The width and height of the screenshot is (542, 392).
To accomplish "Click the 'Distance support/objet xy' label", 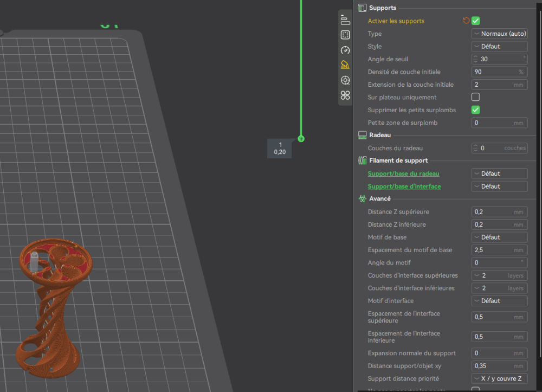I will pos(404,366).
